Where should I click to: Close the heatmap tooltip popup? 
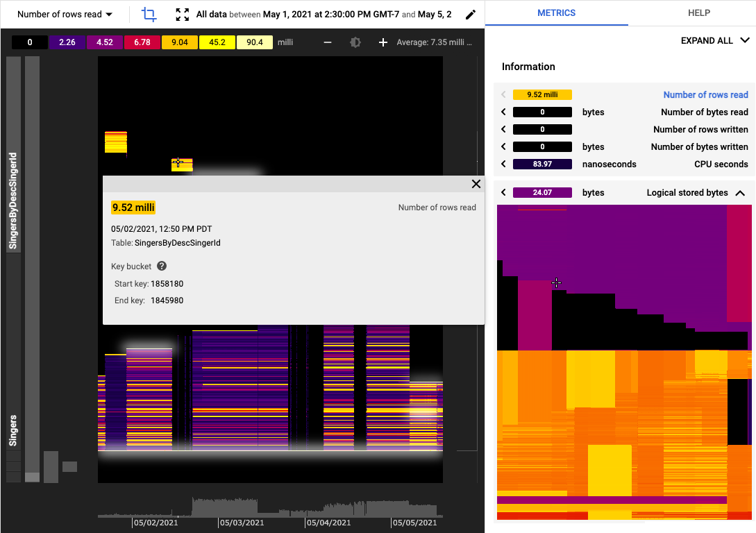[x=476, y=184]
